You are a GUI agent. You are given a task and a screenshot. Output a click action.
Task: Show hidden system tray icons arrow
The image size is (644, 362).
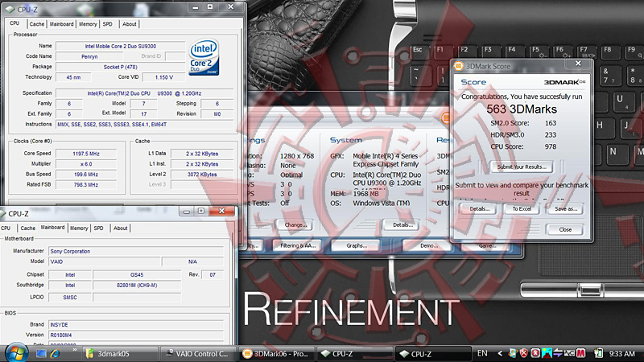tap(500, 353)
